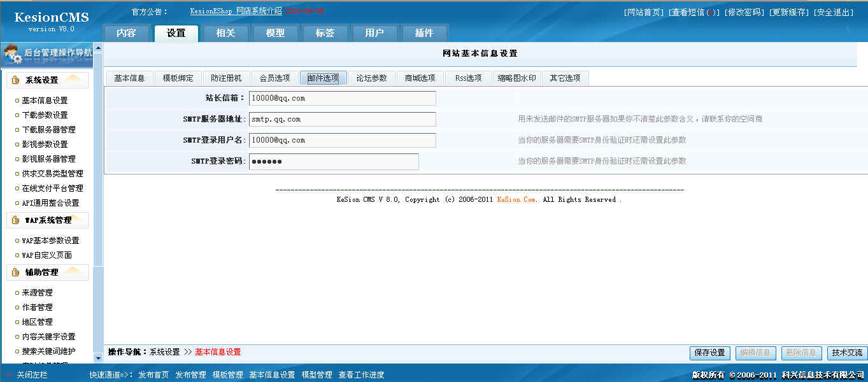Click the 保存设置 button
Screen dimensions: 868x382
(x=709, y=353)
